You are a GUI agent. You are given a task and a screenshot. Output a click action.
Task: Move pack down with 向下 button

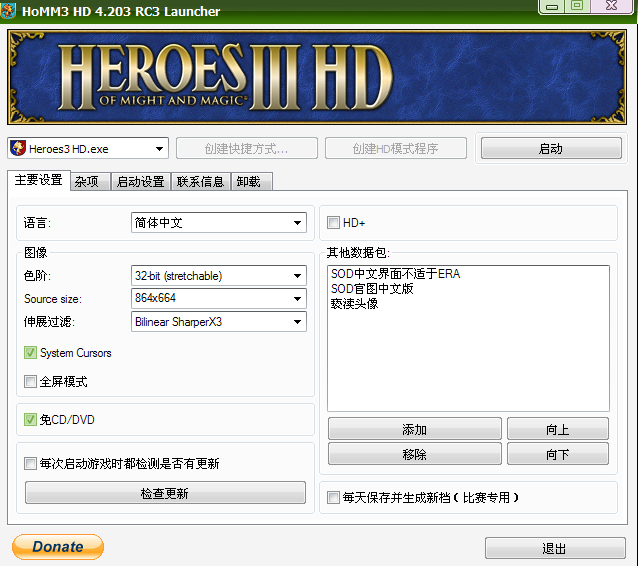(x=558, y=454)
